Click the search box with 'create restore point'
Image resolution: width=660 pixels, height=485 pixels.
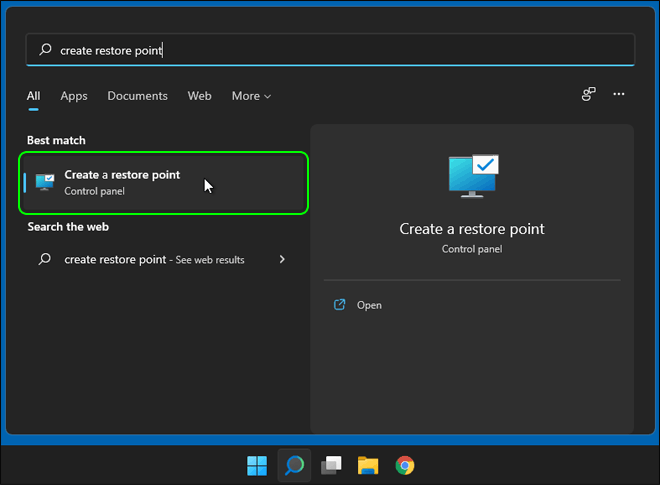[x=330, y=50]
